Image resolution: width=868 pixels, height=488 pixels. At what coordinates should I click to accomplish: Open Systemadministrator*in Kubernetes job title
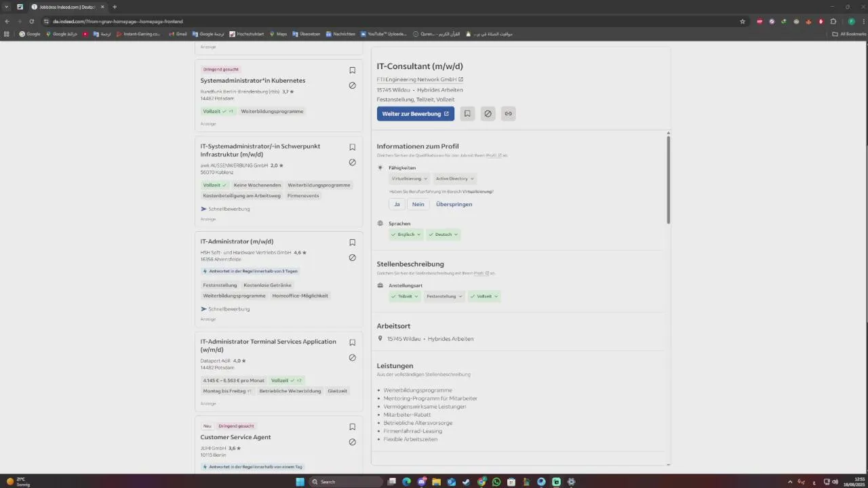click(253, 81)
